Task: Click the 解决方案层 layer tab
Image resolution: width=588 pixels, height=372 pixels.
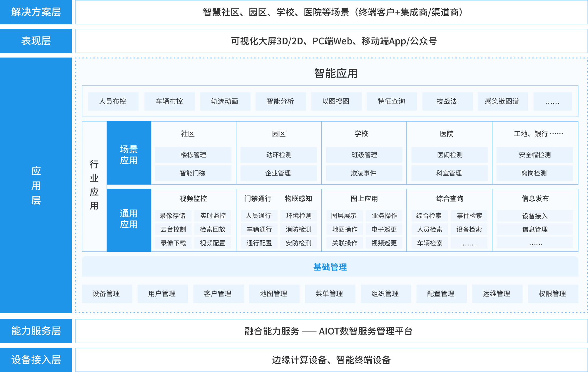Action: coord(36,12)
